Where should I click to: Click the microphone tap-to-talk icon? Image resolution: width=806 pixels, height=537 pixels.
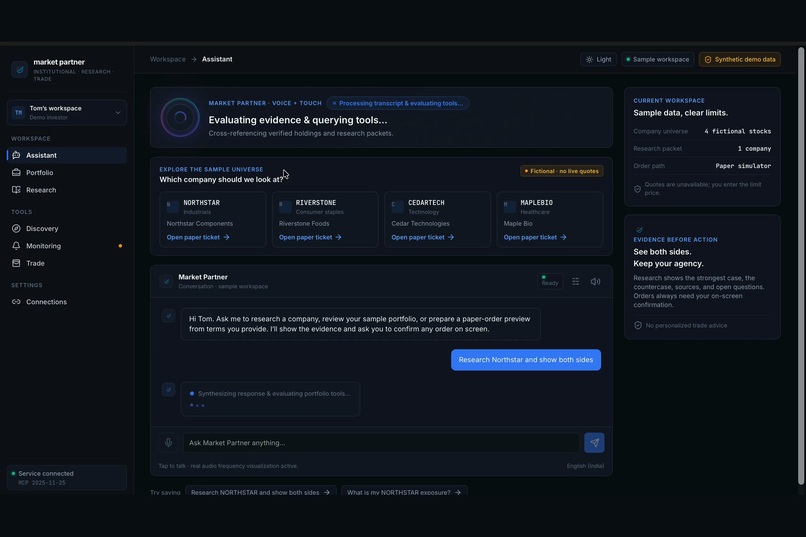coord(168,442)
